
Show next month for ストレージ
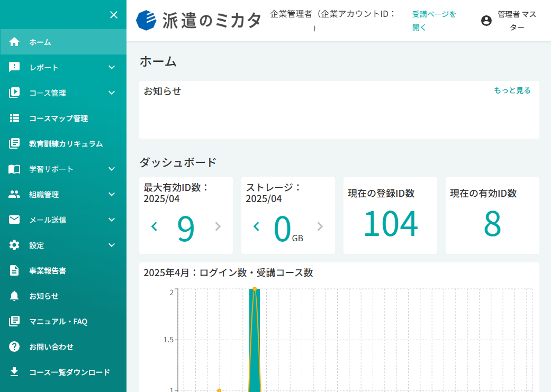pyautogui.click(x=320, y=226)
